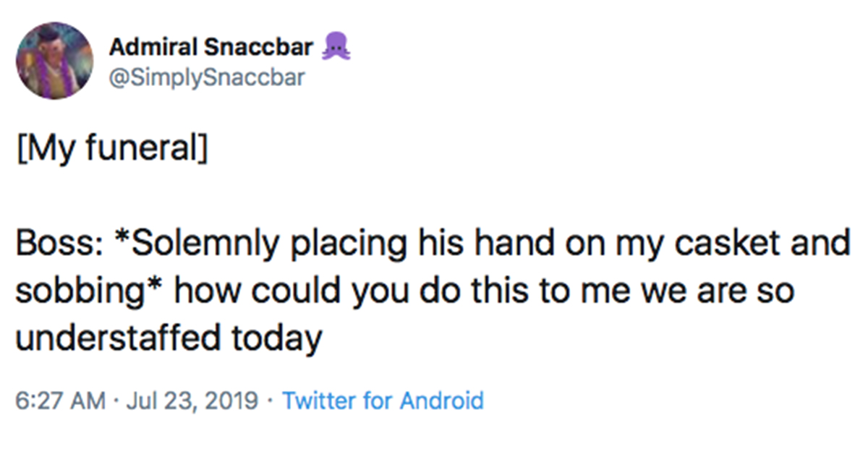Viewport: 868px width, 454px height.
Task: Click the year 2019 in the date
Action: coord(232,400)
